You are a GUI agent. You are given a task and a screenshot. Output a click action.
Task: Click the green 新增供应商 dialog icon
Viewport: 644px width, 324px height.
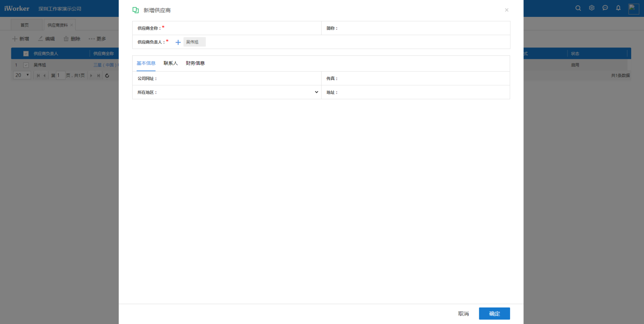pos(135,10)
